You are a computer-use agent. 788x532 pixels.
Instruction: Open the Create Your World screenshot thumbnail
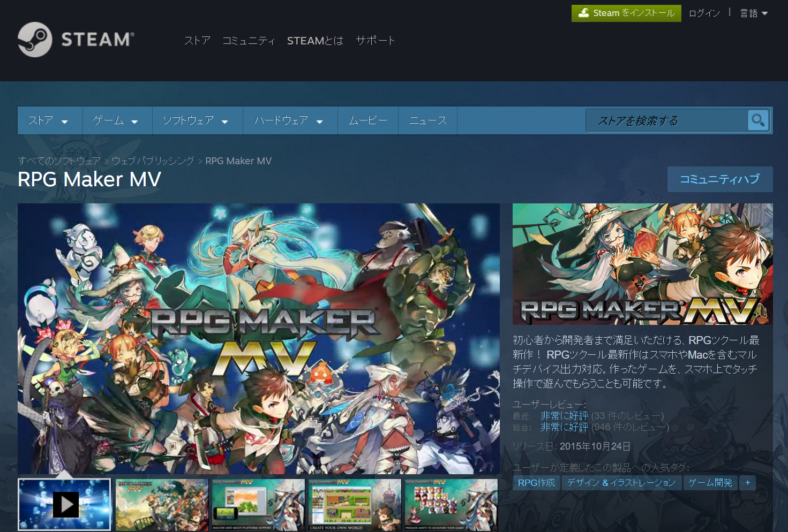click(354, 504)
